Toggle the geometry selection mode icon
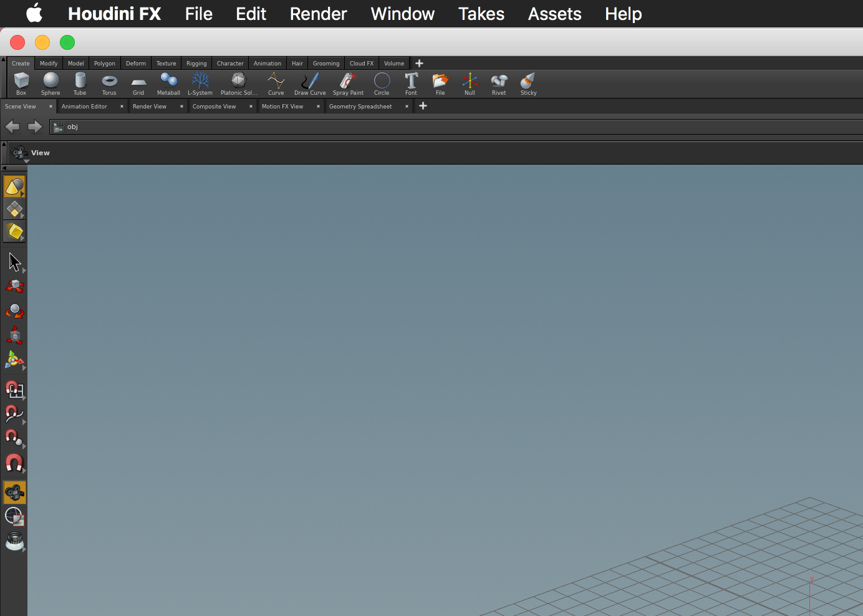 (14, 209)
